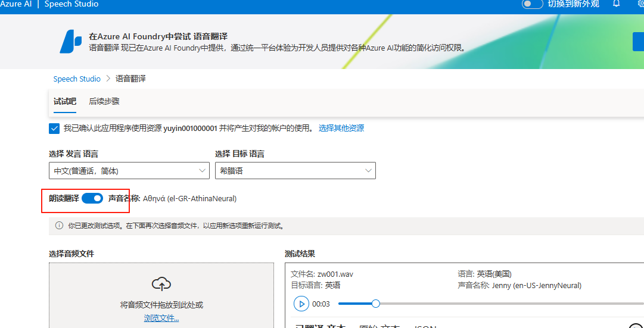
Task: Click the 测试结果 heading
Action: (300, 254)
